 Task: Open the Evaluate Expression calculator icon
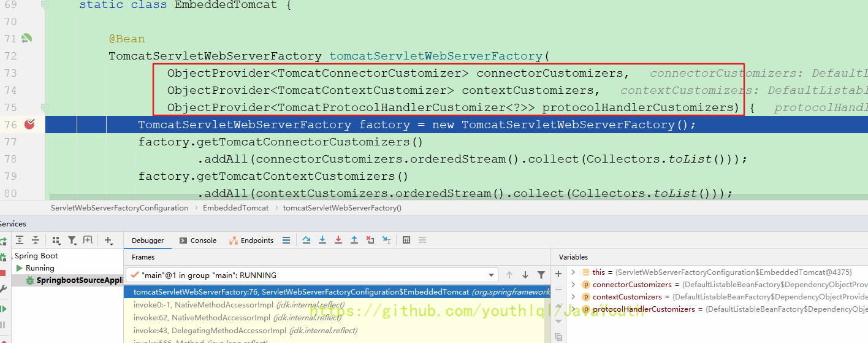click(x=406, y=240)
